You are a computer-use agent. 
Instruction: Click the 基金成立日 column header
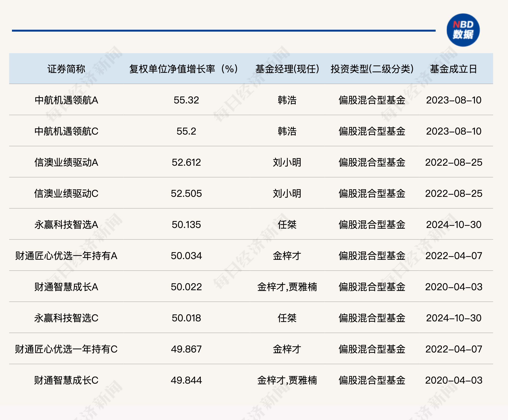pos(453,69)
